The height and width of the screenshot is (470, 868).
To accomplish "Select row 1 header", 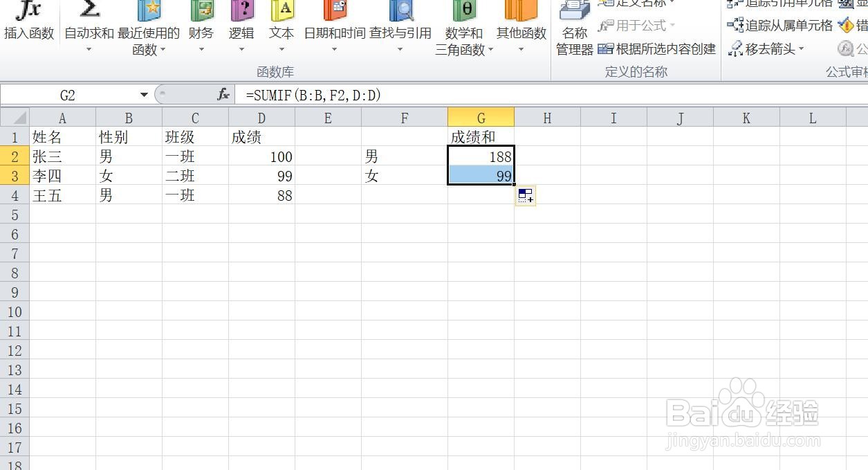I will [15, 137].
